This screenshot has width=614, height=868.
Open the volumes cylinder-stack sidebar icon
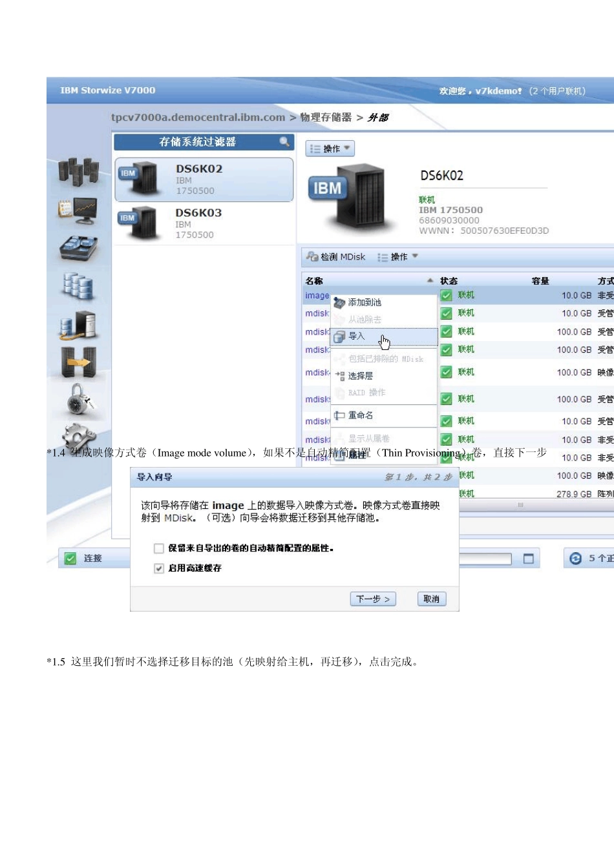click(x=78, y=285)
